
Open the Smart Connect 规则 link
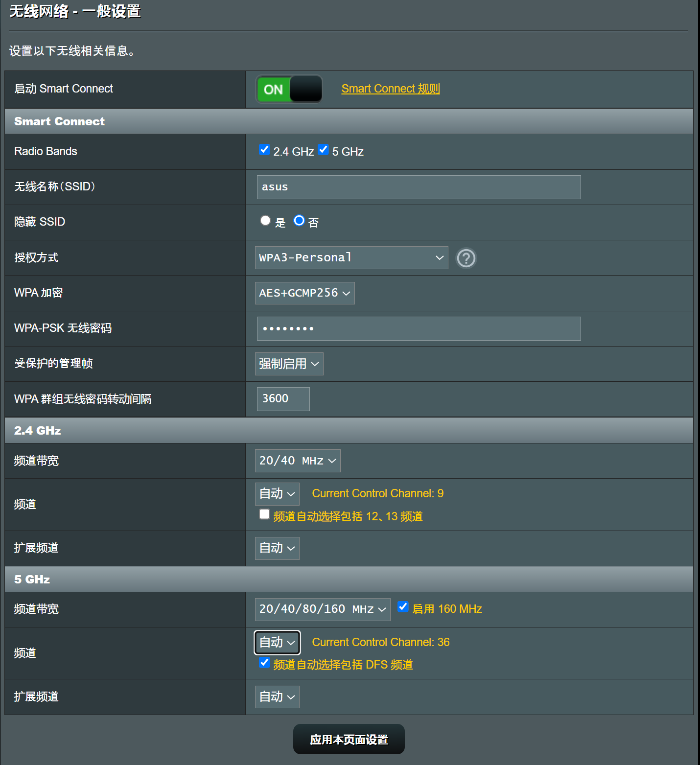tap(391, 89)
